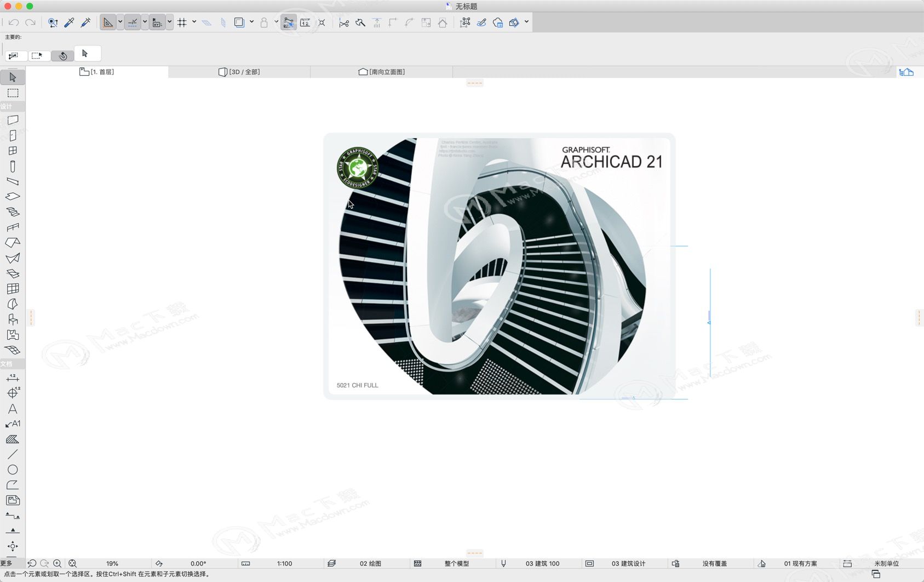This screenshot has width=924, height=582.
Task: Click the 没有覆盖 graphic override option
Action: (x=715, y=563)
